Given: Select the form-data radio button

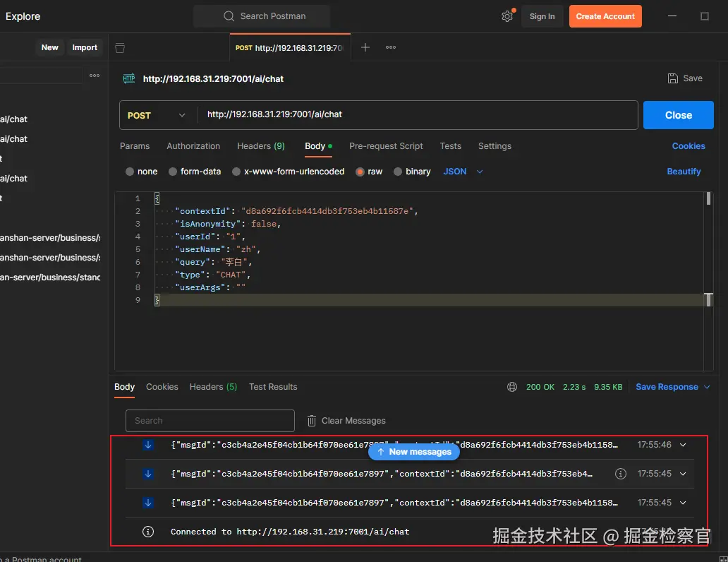Looking at the screenshot, I should pyautogui.click(x=173, y=172).
